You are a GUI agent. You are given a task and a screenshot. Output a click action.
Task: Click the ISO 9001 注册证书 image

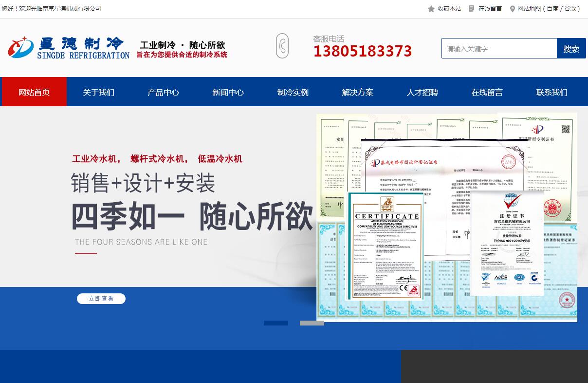(x=507, y=243)
